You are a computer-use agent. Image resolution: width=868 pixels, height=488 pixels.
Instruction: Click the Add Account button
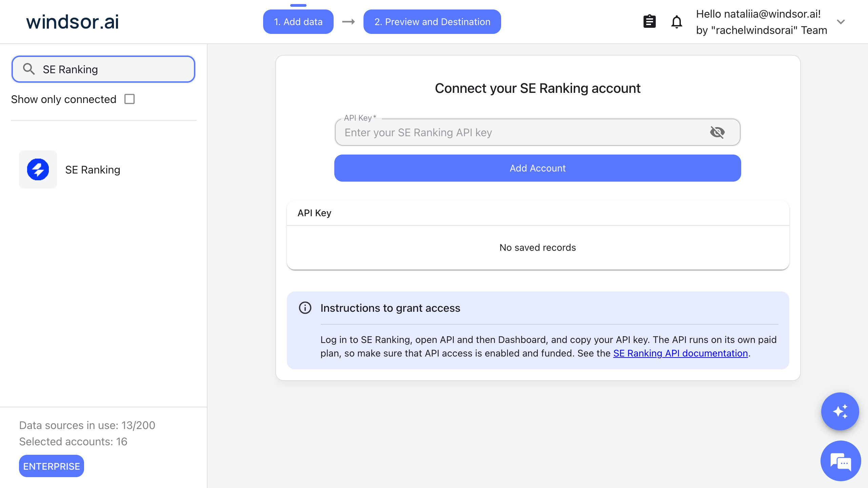tap(537, 168)
